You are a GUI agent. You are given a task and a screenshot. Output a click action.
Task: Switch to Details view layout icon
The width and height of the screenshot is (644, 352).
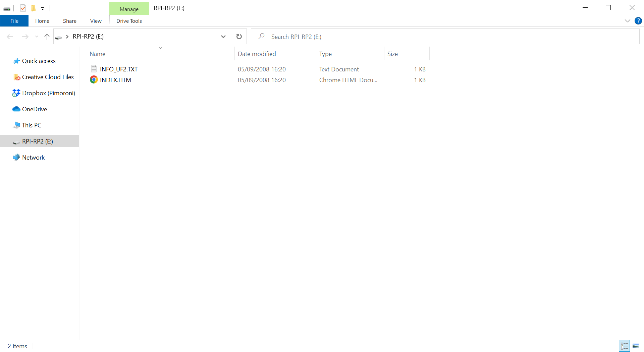coord(624,346)
